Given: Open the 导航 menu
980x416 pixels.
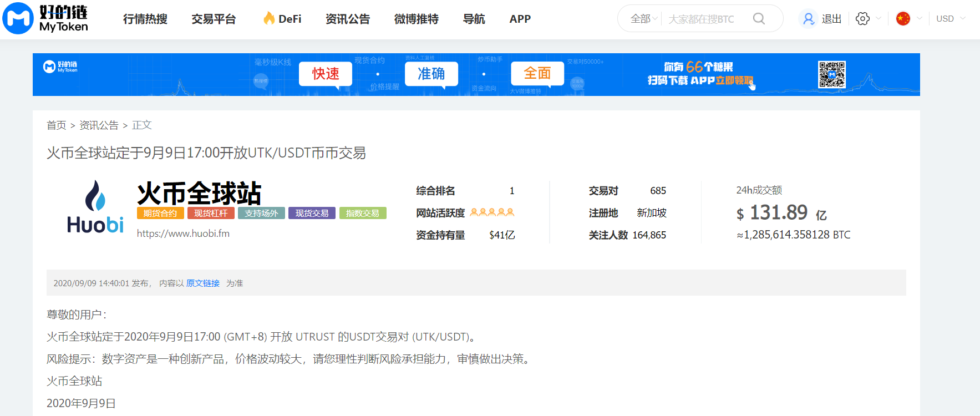Looking at the screenshot, I should click(x=474, y=19).
